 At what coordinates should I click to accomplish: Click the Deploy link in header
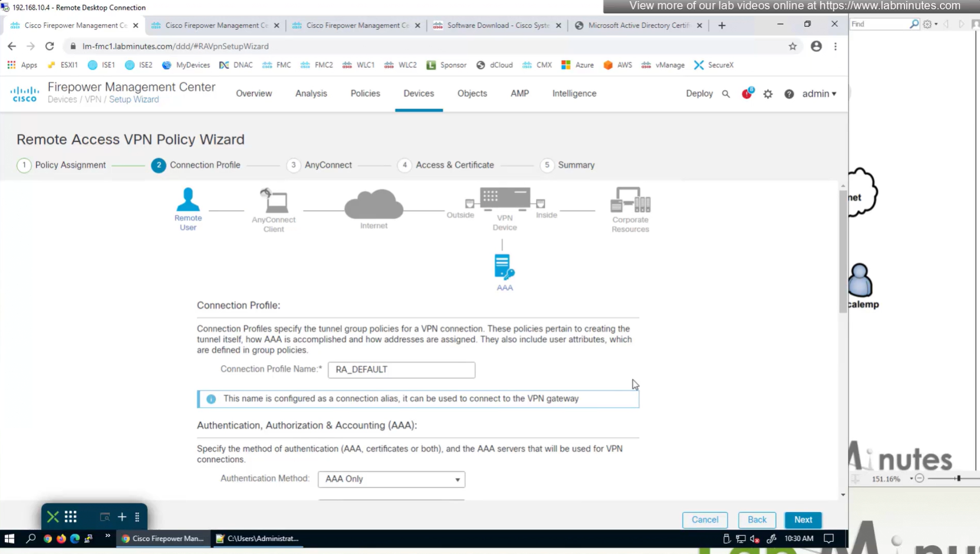[x=699, y=93]
